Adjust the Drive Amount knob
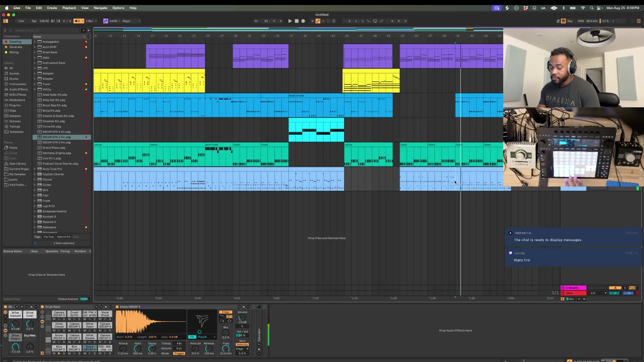Screen dimensions: 644x362 coord(15,323)
